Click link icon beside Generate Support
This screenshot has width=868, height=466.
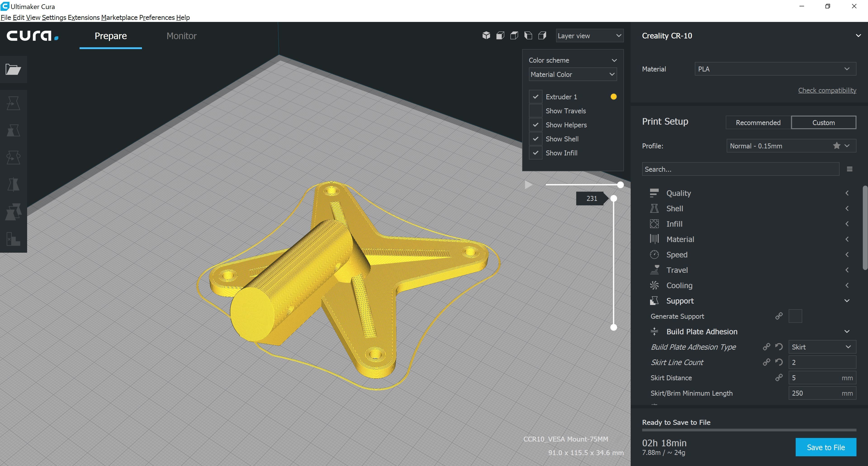point(779,316)
